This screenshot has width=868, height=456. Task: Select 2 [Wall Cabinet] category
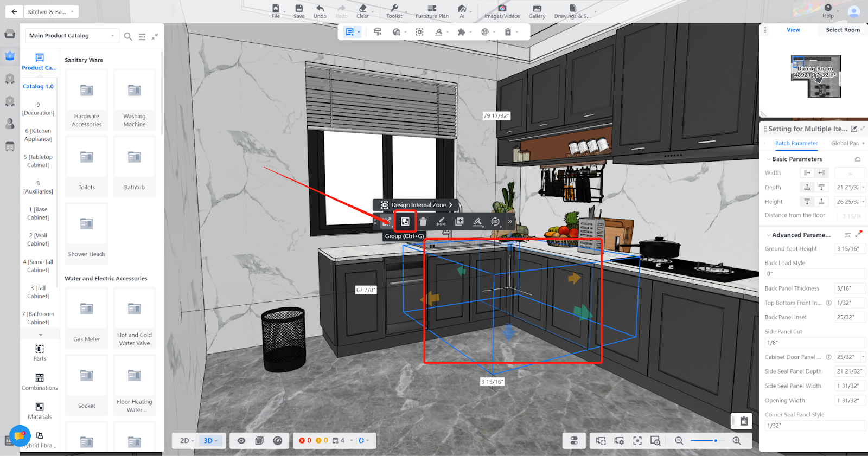[x=38, y=239]
